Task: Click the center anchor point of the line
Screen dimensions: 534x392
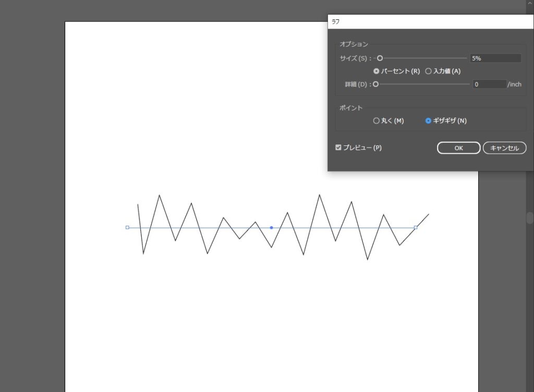Action: pyautogui.click(x=271, y=228)
